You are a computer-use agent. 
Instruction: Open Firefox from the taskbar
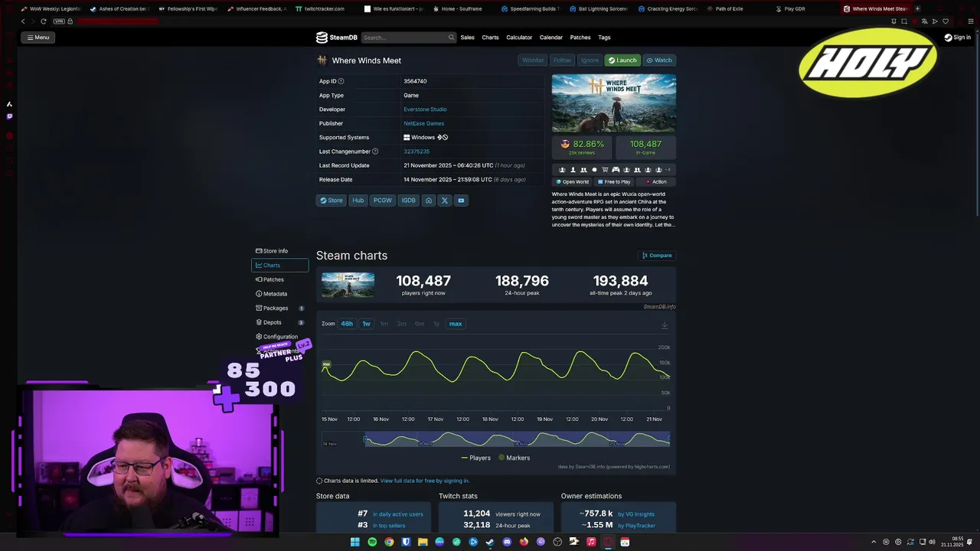pos(524,542)
